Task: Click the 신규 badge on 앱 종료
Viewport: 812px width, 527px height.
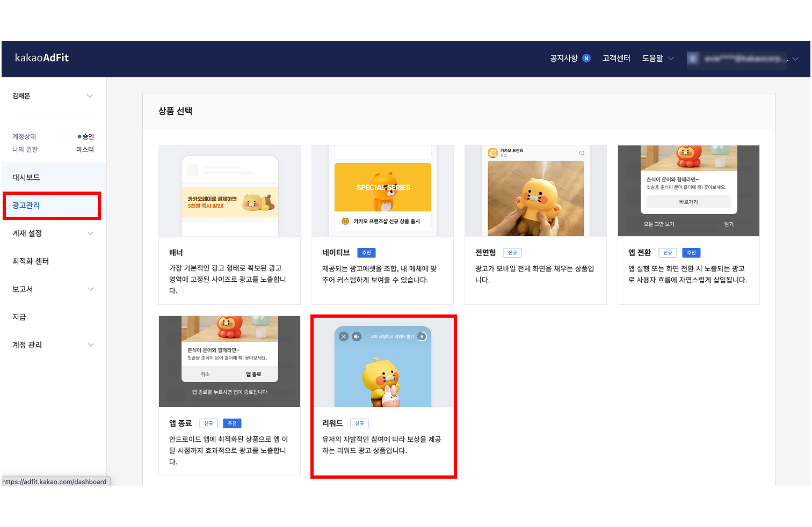Action: [208, 423]
